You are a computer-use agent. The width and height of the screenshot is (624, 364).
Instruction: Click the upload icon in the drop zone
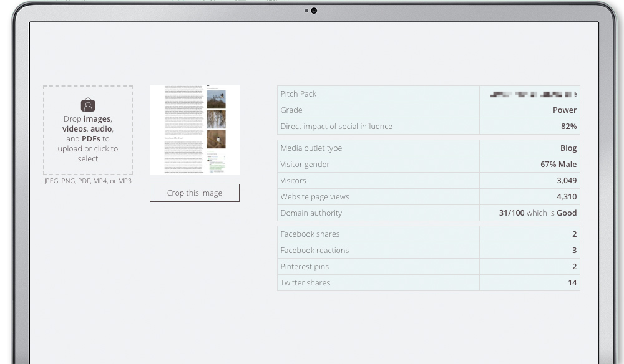(88, 105)
